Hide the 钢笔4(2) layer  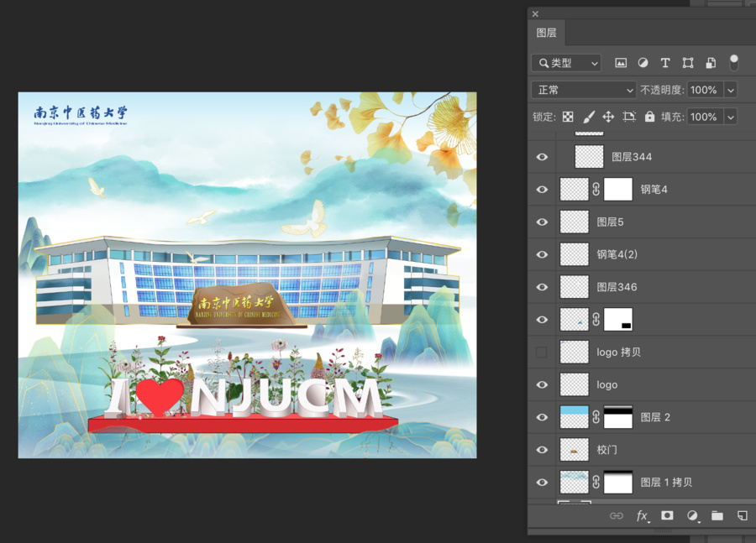[x=542, y=254]
